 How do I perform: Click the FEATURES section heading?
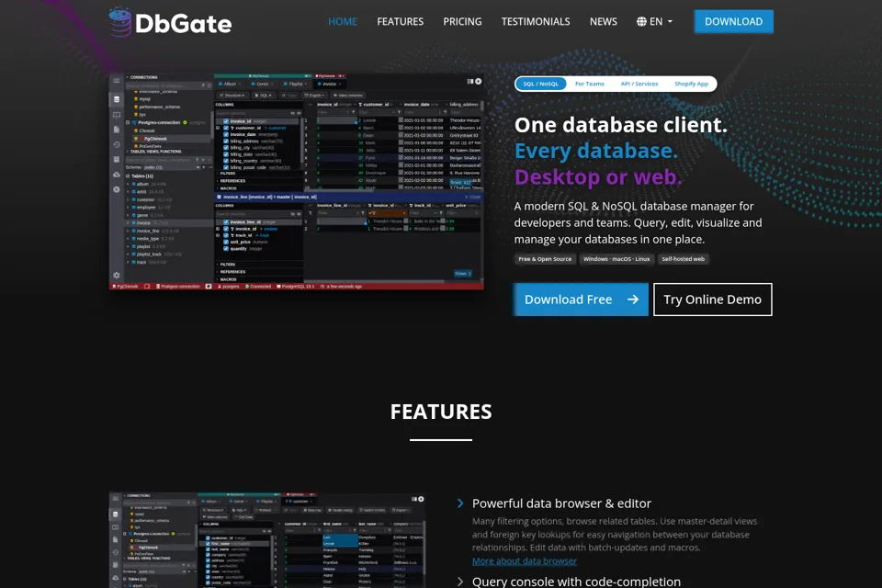point(441,412)
